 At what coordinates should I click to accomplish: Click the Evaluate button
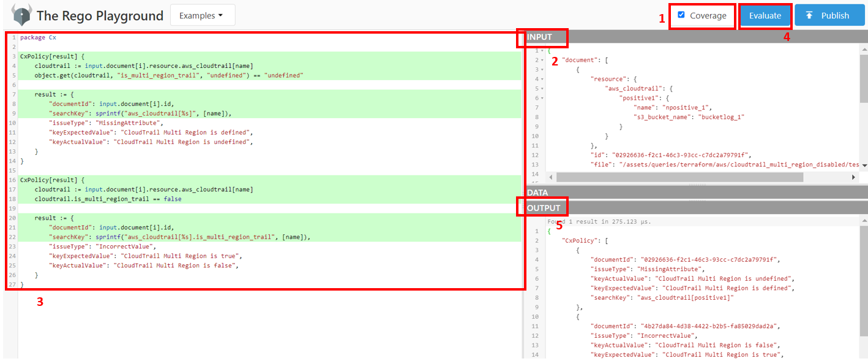point(765,15)
